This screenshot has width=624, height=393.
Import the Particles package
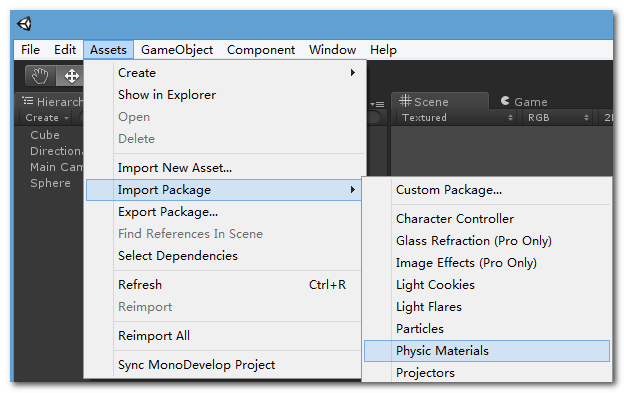487,329
